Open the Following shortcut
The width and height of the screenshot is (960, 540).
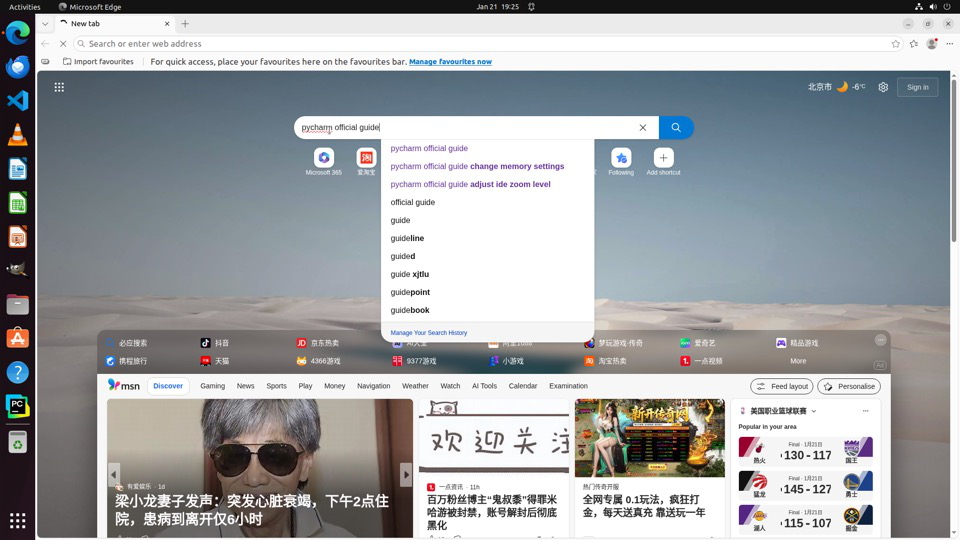point(621,162)
